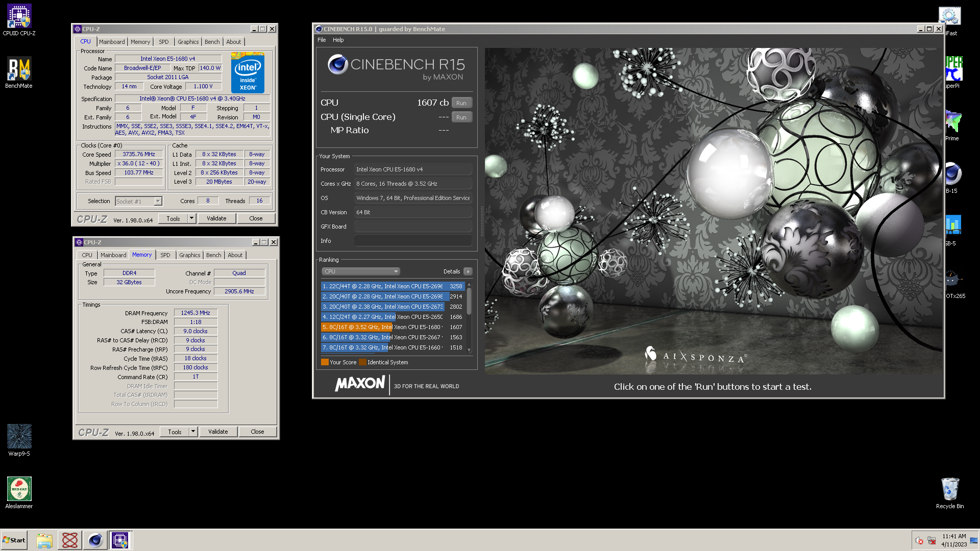This screenshot has width=980, height=551.
Task: Click Close button in lower CPU-Z window
Action: coord(257,432)
